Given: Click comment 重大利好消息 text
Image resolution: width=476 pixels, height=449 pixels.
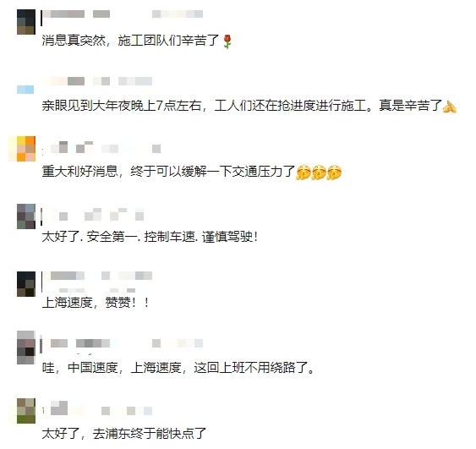Looking at the screenshot, I should coord(168,171).
